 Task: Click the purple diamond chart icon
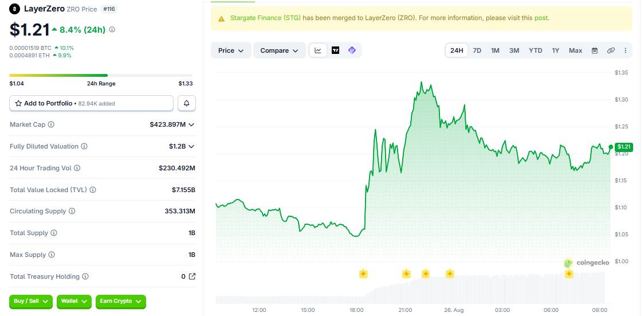(x=352, y=50)
